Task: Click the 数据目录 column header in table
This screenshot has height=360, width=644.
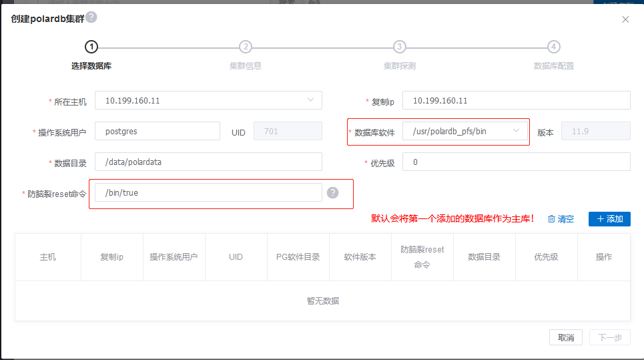Action: coord(485,257)
